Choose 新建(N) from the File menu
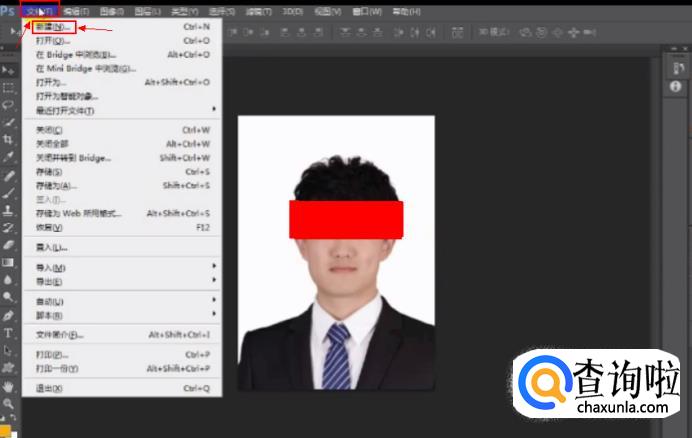Viewport: 692px width, 438px height. (53, 27)
